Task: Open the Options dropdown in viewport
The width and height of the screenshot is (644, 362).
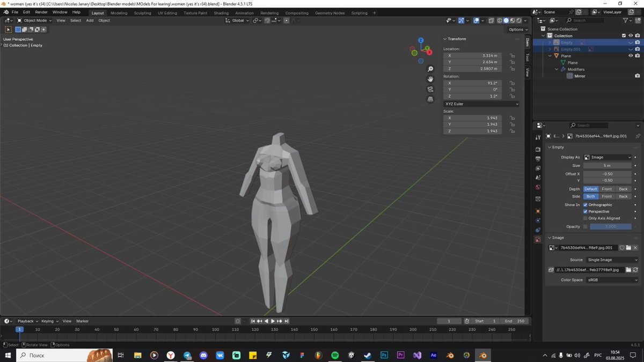Action: pyautogui.click(x=517, y=29)
